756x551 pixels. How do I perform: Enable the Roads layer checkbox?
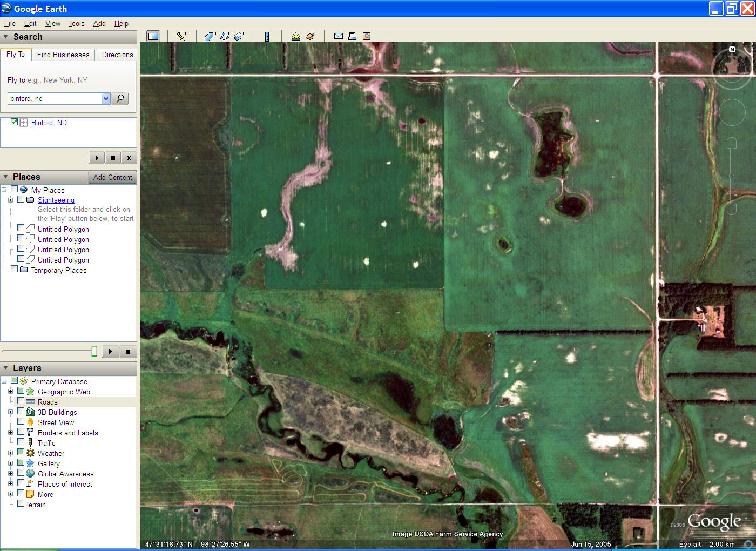point(21,401)
